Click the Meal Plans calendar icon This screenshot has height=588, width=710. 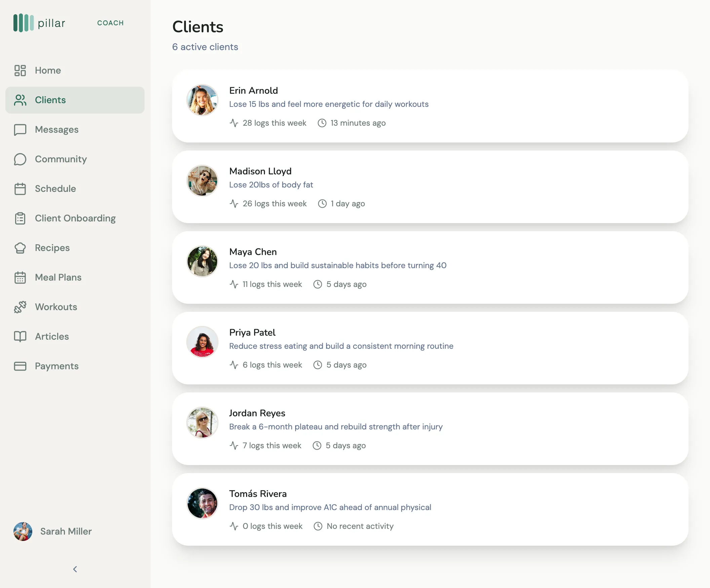point(20,278)
